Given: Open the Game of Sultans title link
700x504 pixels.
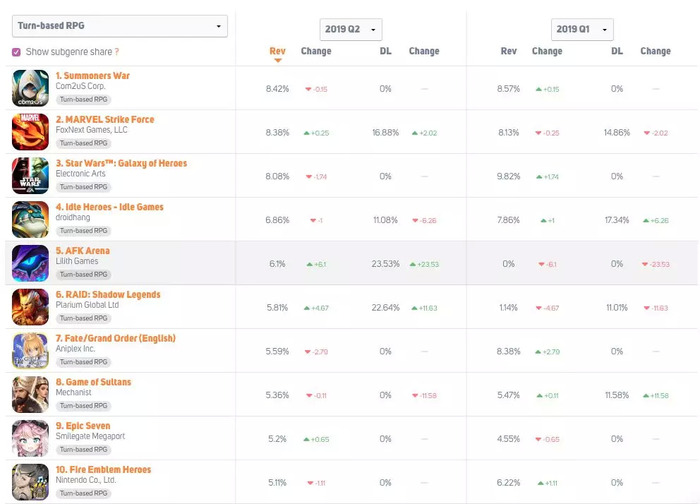Looking at the screenshot, I should coord(93,382).
